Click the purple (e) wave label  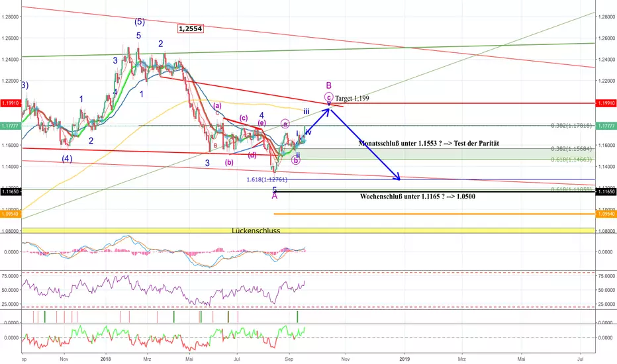coord(261,123)
